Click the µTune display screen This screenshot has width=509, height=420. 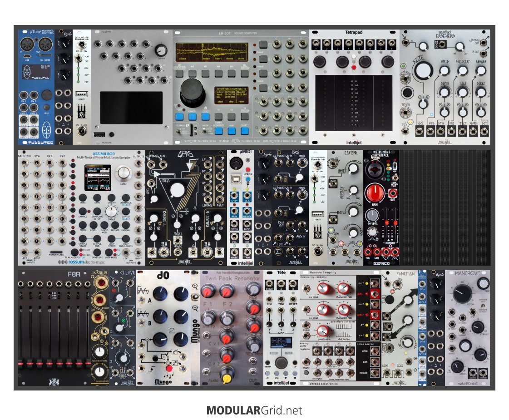tap(36, 72)
